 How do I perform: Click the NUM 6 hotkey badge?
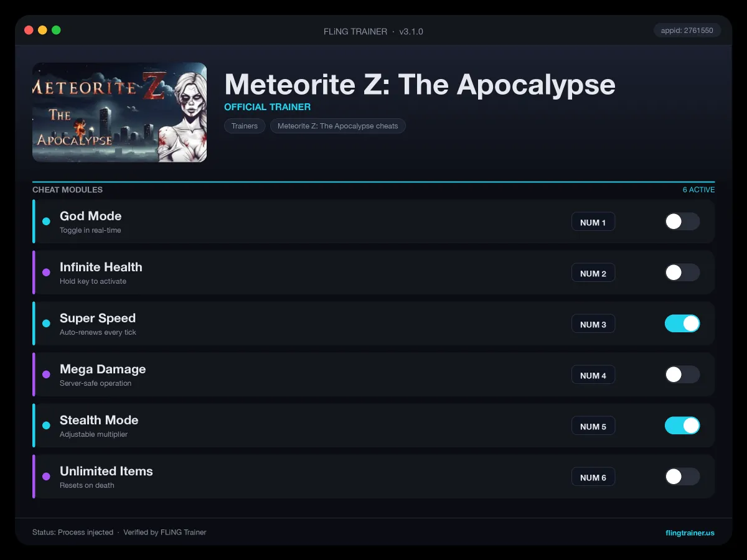593,477
